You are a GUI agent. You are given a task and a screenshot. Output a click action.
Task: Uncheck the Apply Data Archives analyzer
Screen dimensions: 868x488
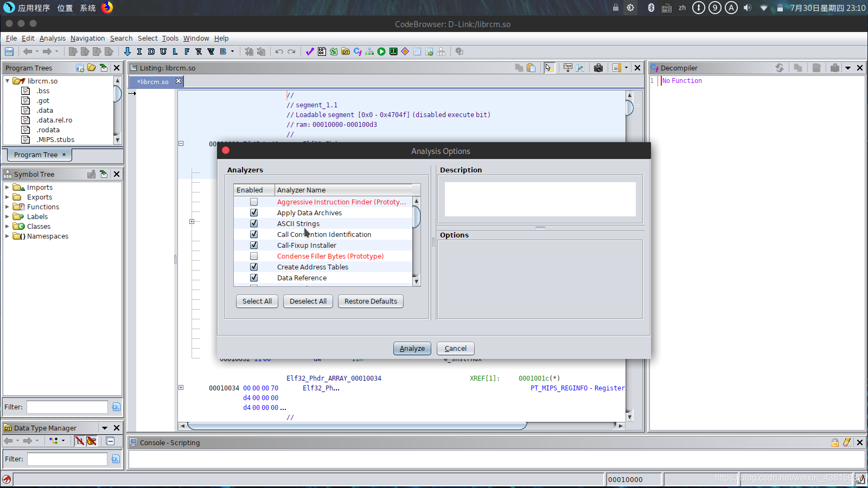tap(254, 213)
